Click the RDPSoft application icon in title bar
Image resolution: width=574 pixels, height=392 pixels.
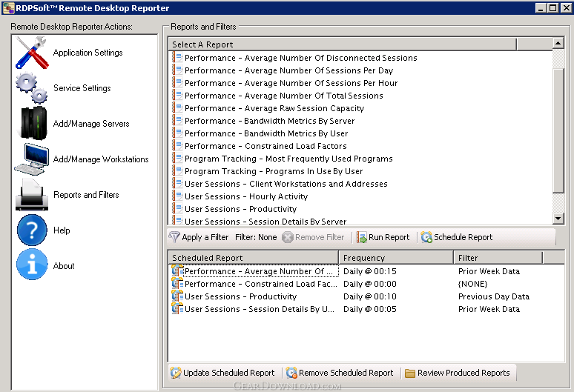pos(8,7)
